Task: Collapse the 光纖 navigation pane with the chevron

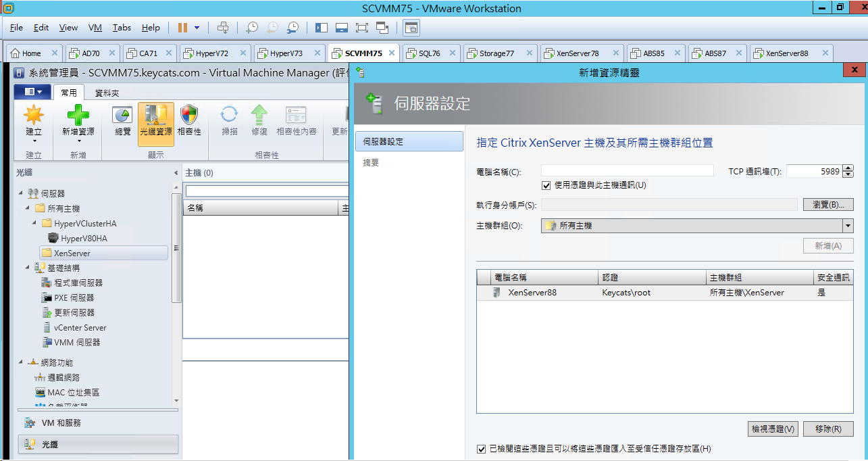Action: (x=176, y=173)
